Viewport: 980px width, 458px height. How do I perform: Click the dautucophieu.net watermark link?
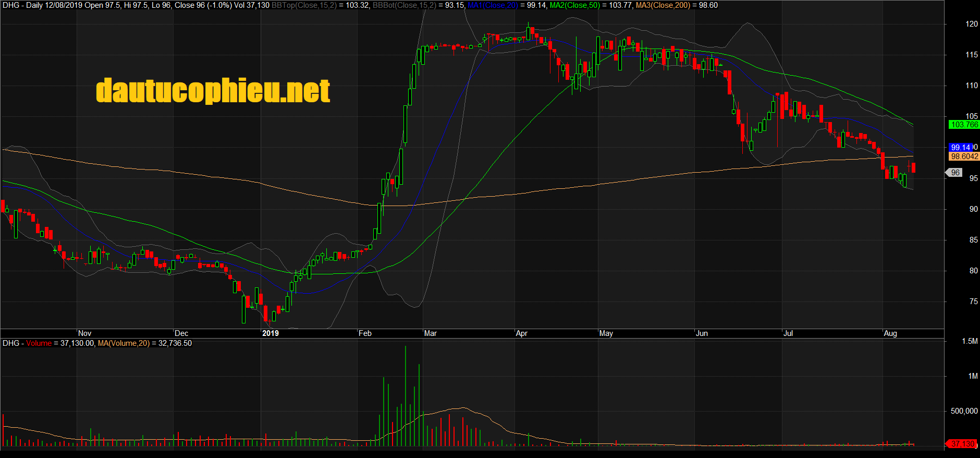(213, 91)
